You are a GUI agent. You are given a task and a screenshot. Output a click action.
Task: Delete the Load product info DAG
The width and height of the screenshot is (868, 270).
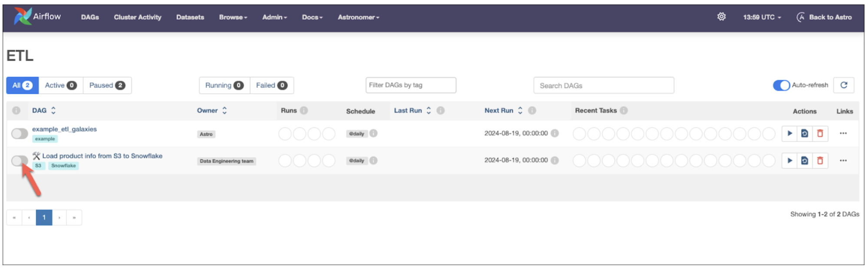tap(820, 161)
